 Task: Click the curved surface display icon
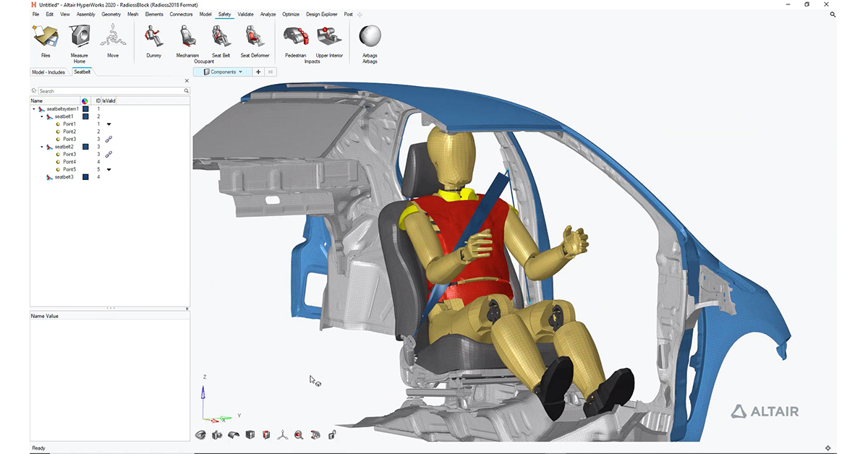[234, 434]
